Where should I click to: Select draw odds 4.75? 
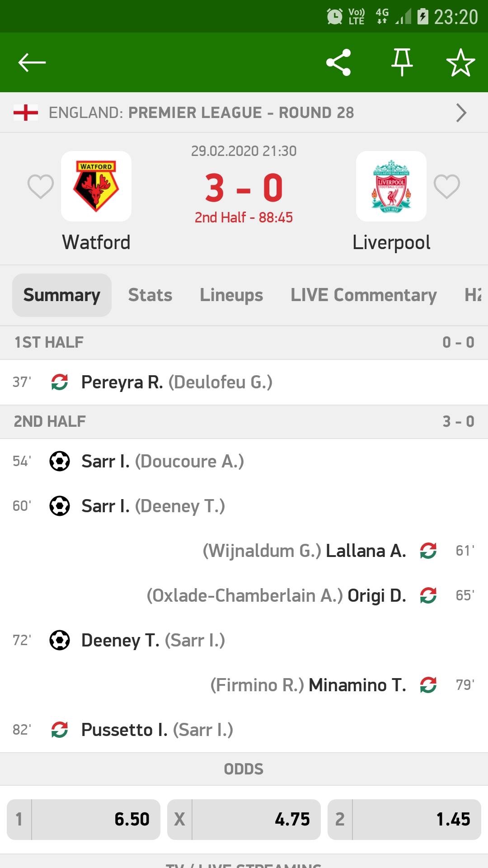pyautogui.click(x=244, y=819)
